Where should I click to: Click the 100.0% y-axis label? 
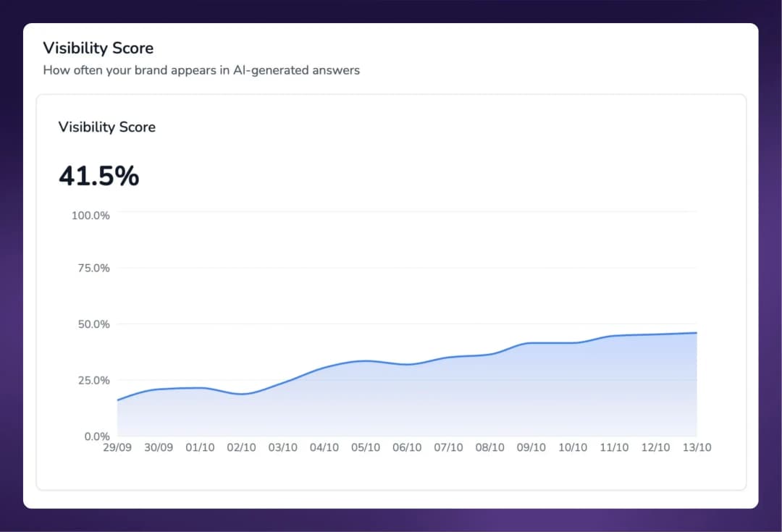[x=91, y=216]
